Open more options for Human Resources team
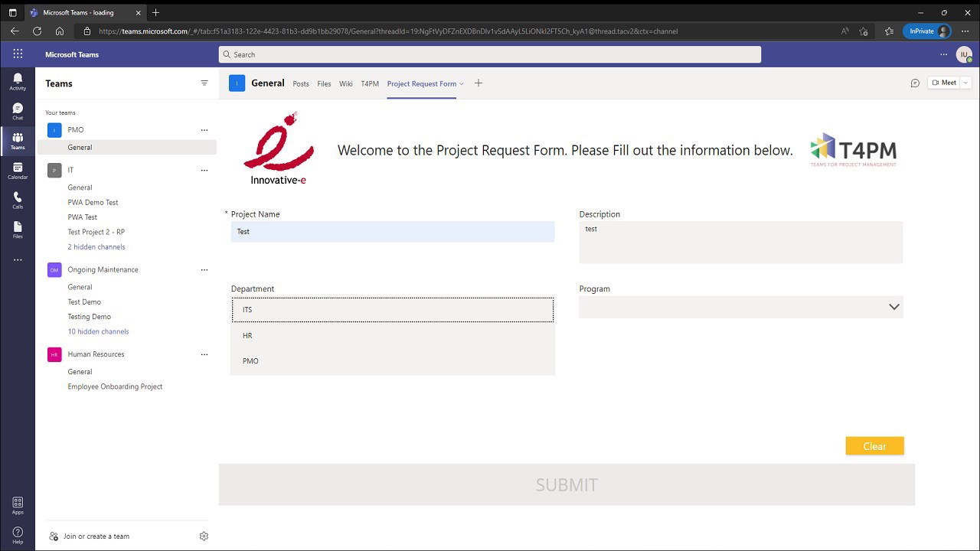The width and height of the screenshot is (980, 551). pos(204,354)
